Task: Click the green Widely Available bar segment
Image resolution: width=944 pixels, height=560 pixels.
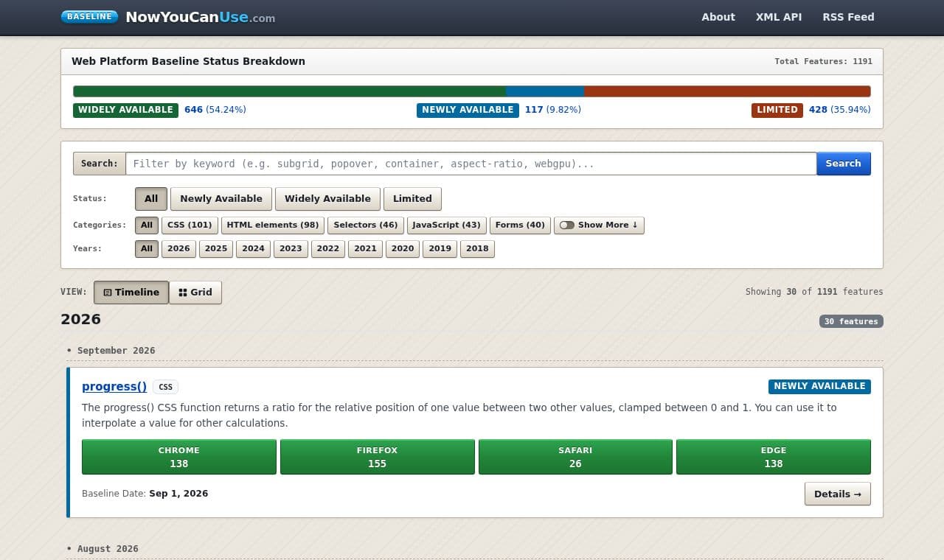Action: (290, 91)
